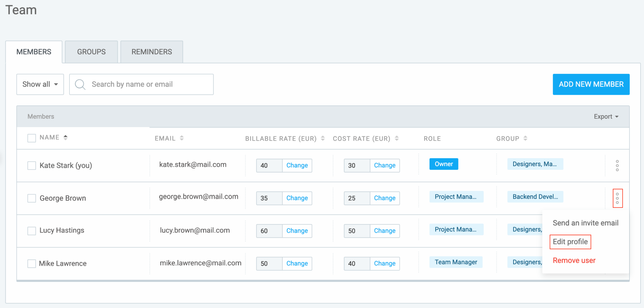Focus the Search by name or email field
The image size is (644, 308).
pos(148,84)
